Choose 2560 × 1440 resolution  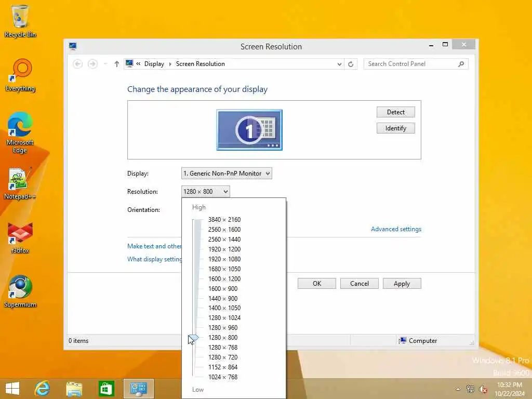pos(224,239)
